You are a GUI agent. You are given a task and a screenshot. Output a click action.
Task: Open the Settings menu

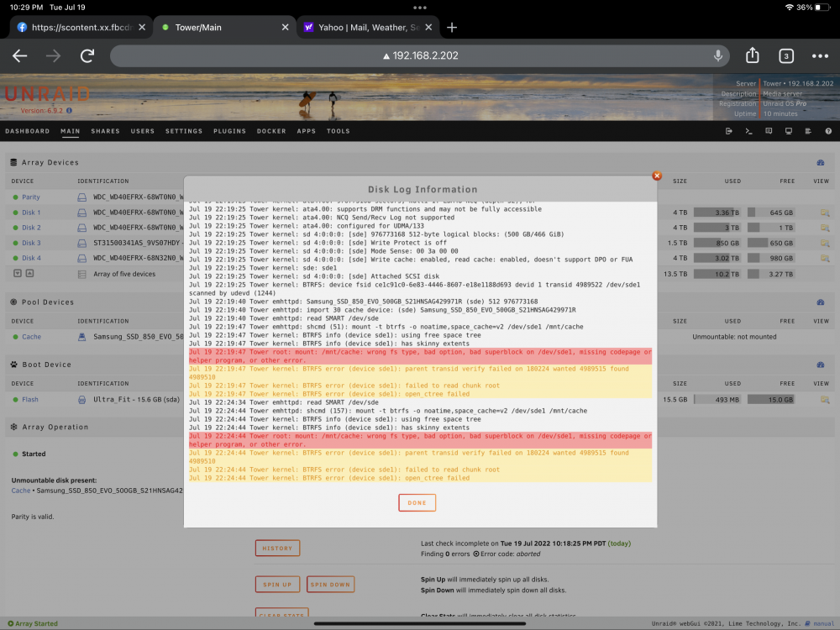(x=184, y=131)
